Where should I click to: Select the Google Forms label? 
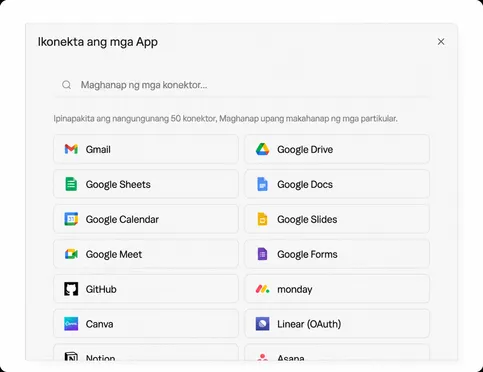click(x=307, y=254)
